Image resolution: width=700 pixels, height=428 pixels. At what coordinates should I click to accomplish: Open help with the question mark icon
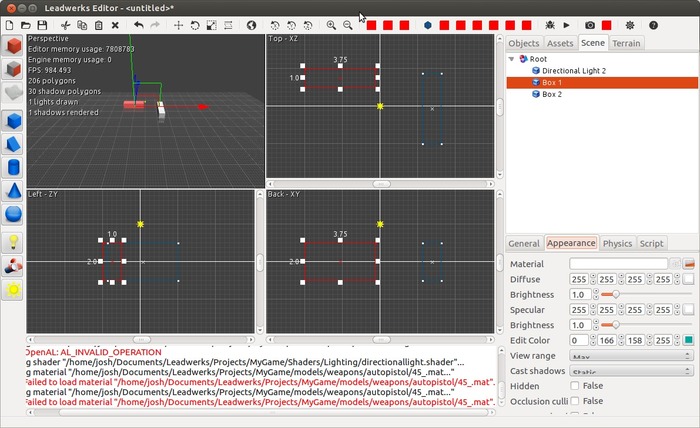[654, 25]
